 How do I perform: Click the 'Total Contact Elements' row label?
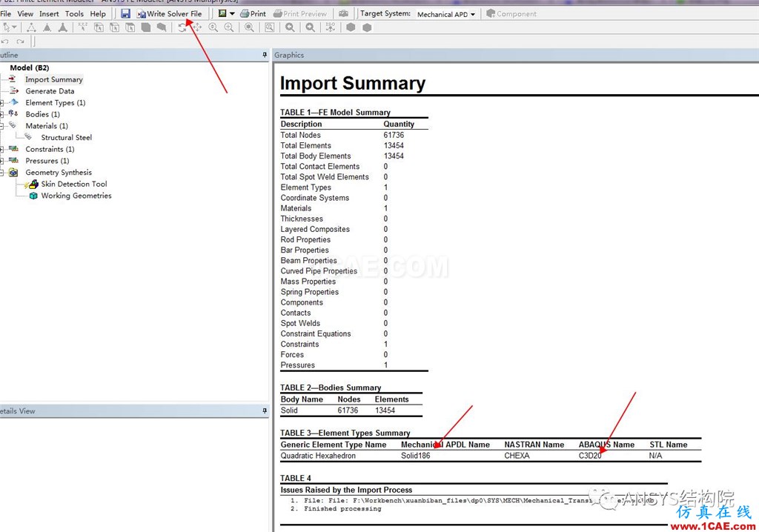(320, 167)
